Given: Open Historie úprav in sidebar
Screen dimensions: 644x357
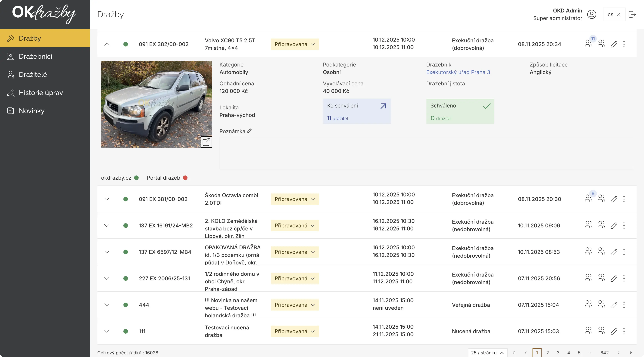Looking at the screenshot, I should coord(45,93).
